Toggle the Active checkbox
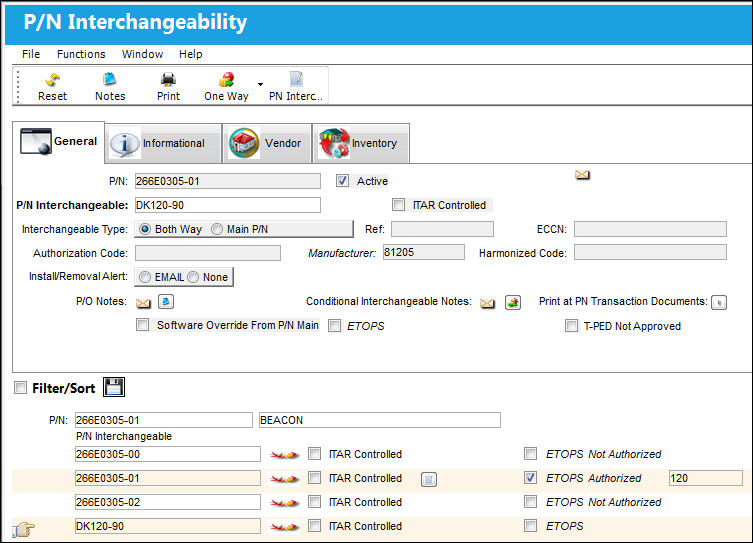Viewport: 753px width, 543px height. point(342,181)
